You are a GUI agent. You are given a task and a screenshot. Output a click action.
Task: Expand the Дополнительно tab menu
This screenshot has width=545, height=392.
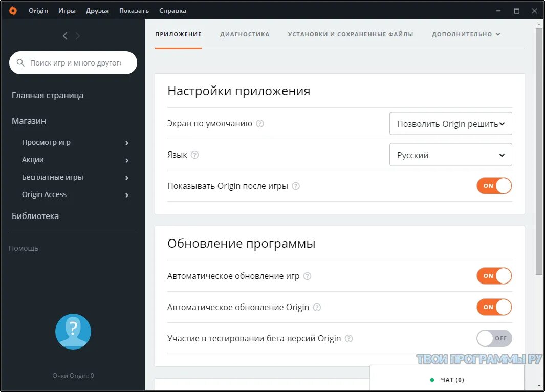[x=466, y=34]
